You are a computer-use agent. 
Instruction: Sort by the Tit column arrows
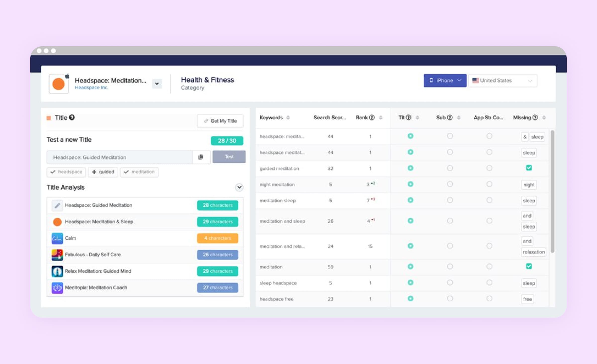pos(417,118)
